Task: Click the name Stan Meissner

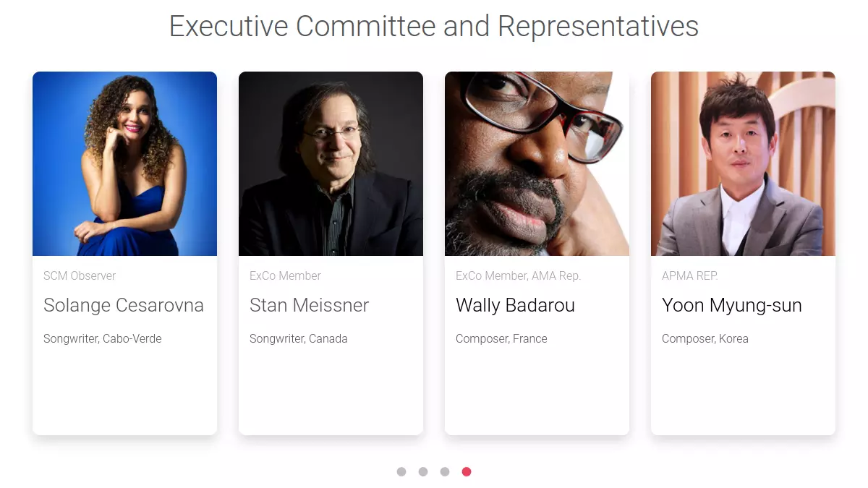Action: 309,305
